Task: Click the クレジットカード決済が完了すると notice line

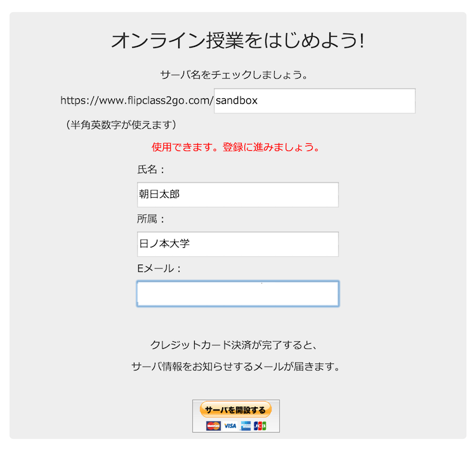Action: click(x=234, y=345)
